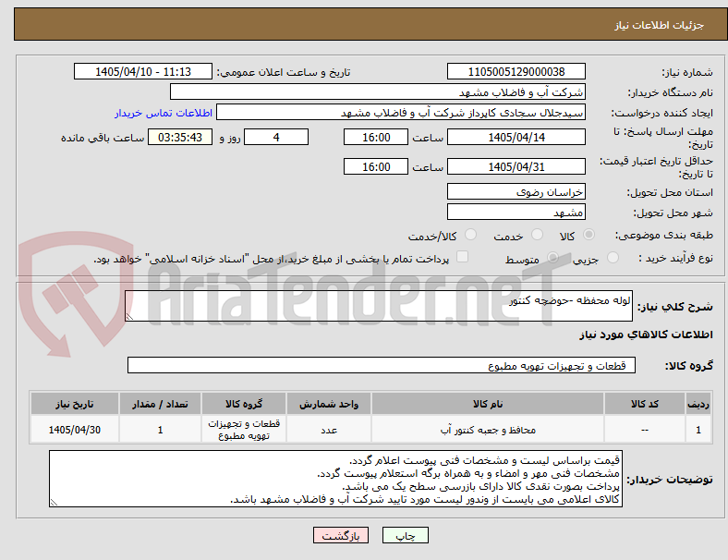Click the buyer notes text area
Viewport: 728px width, 560px height.
[335, 479]
